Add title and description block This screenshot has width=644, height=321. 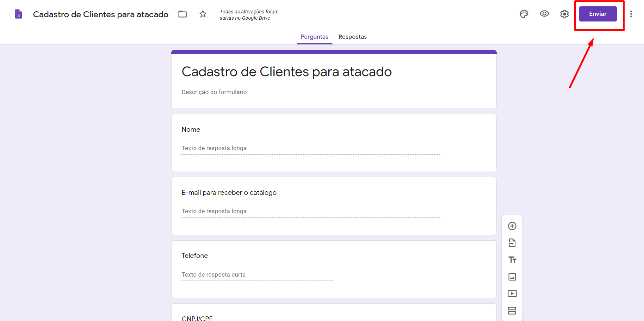tap(512, 260)
